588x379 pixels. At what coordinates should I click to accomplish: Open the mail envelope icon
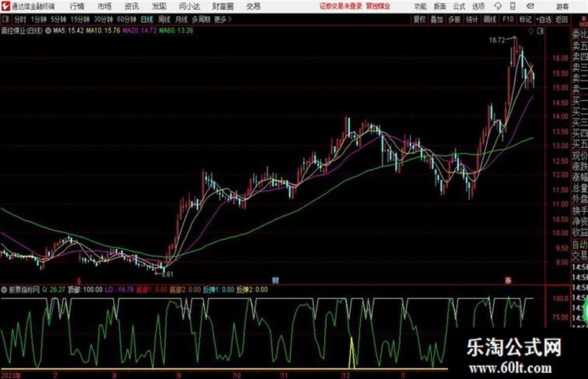(x=530, y=6)
